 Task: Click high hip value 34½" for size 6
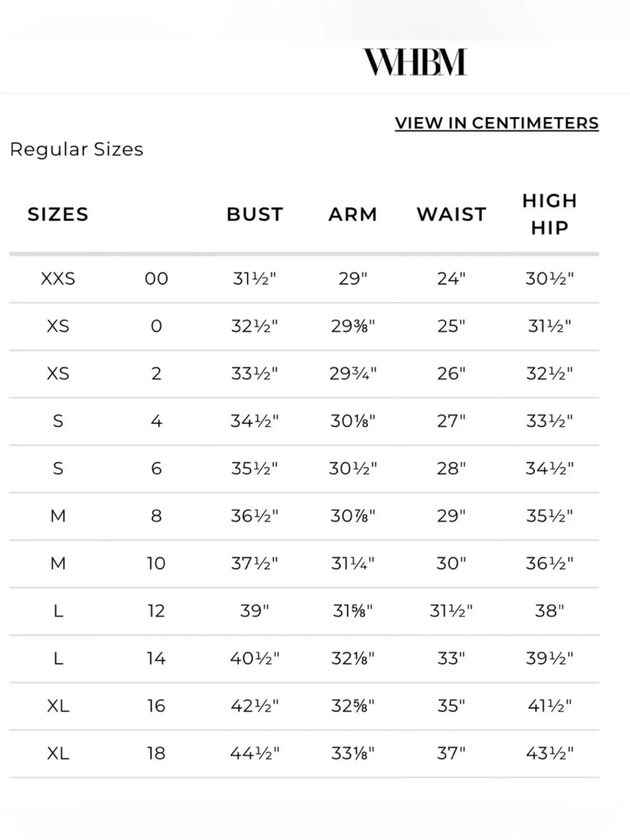550,468
